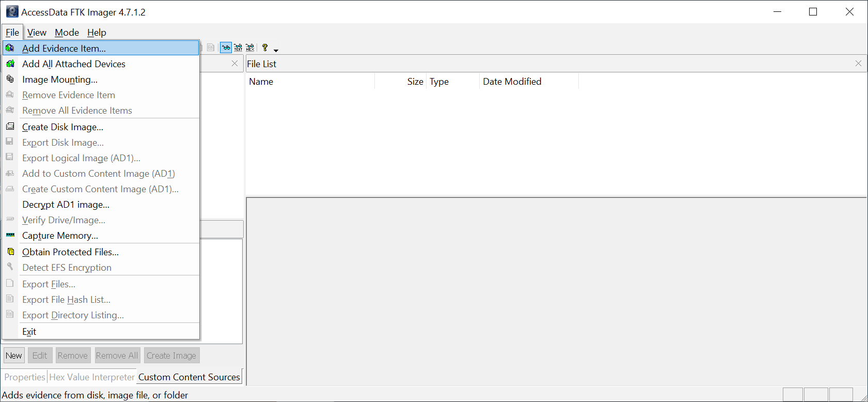Toggle the TEXT view mode icon
Image resolution: width=868 pixels, height=402 pixels.
tap(238, 48)
